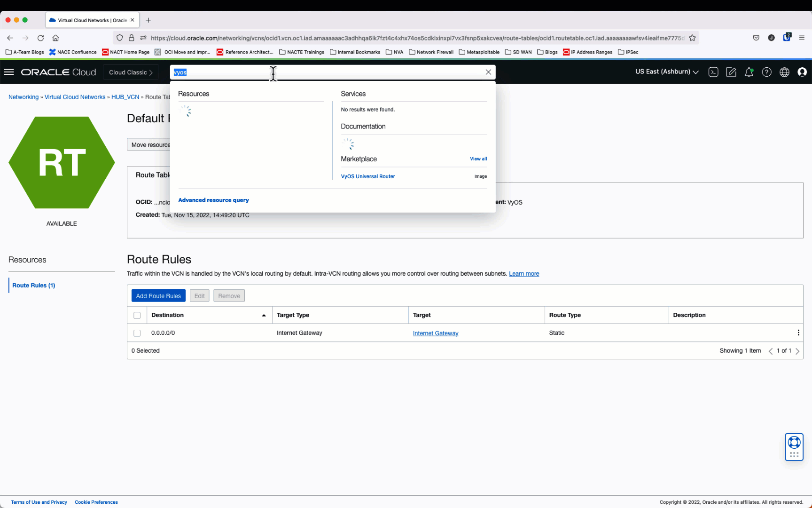812x508 pixels.
Task: Expand the US East (Ashburn) region dropdown
Action: coord(666,71)
